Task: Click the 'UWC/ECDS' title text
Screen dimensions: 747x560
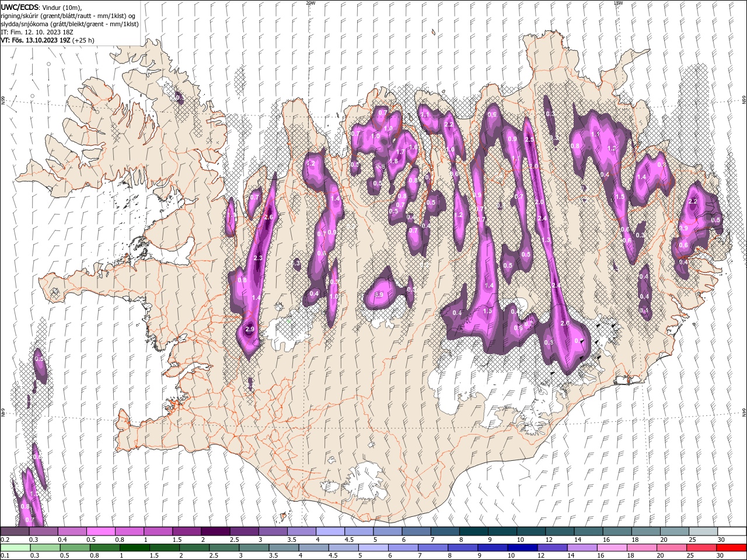Action: pos(19,6)
